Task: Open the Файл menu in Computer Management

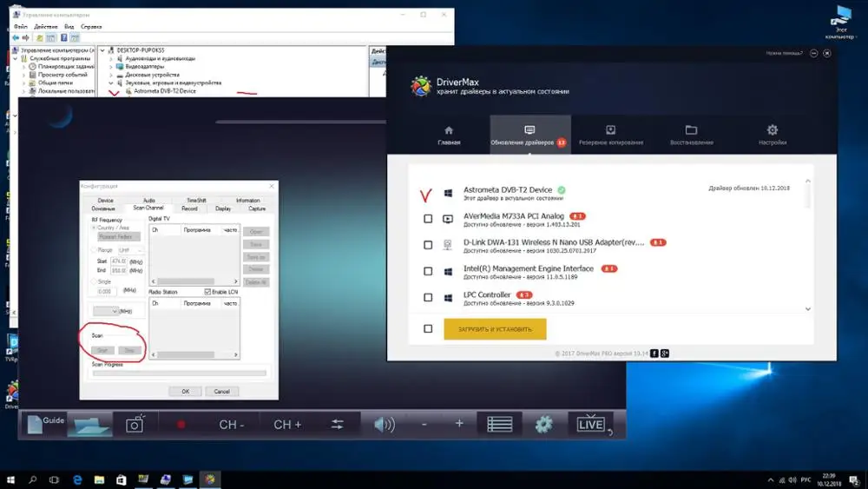Action: (x=21, y=27)
